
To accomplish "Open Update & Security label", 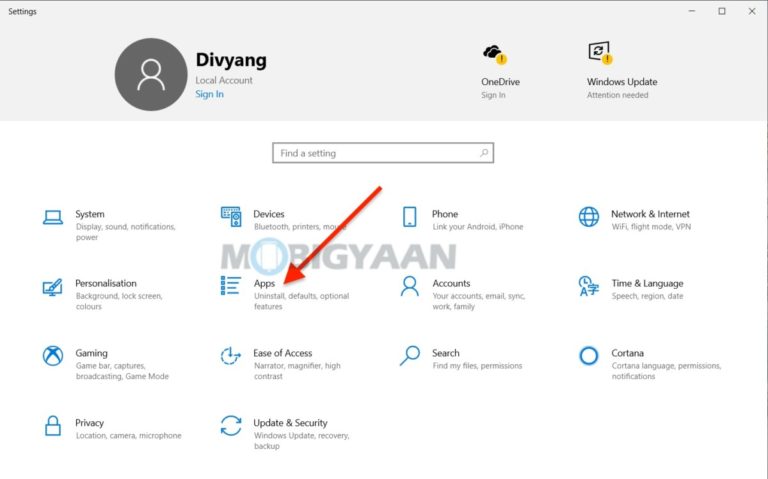I will pos(290,423).
